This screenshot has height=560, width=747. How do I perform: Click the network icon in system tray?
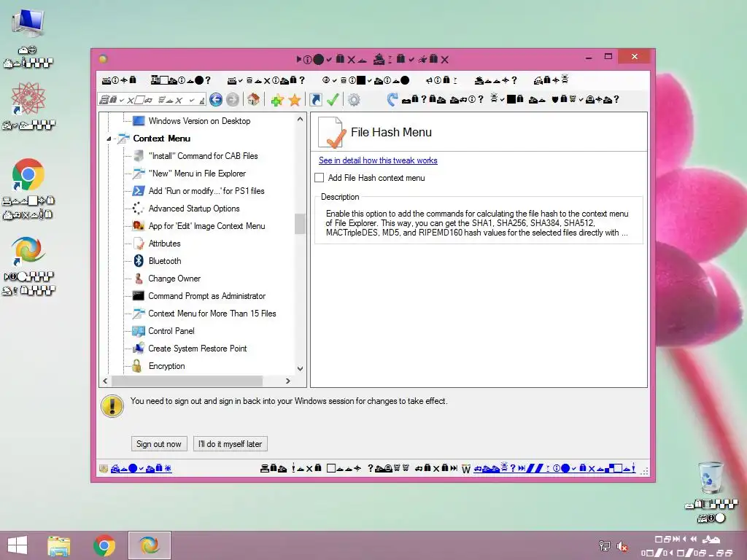pos(605,546)
